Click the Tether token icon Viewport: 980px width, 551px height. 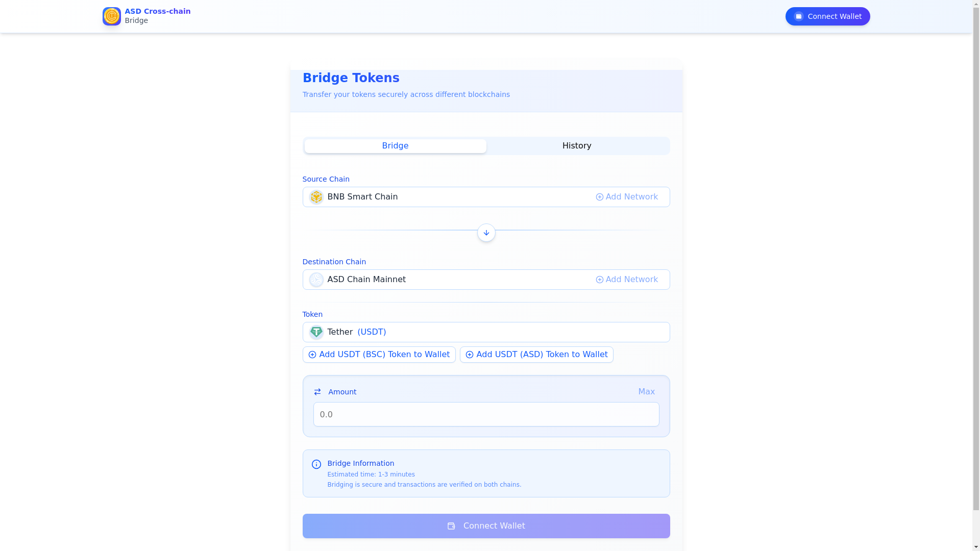point(316,332)
